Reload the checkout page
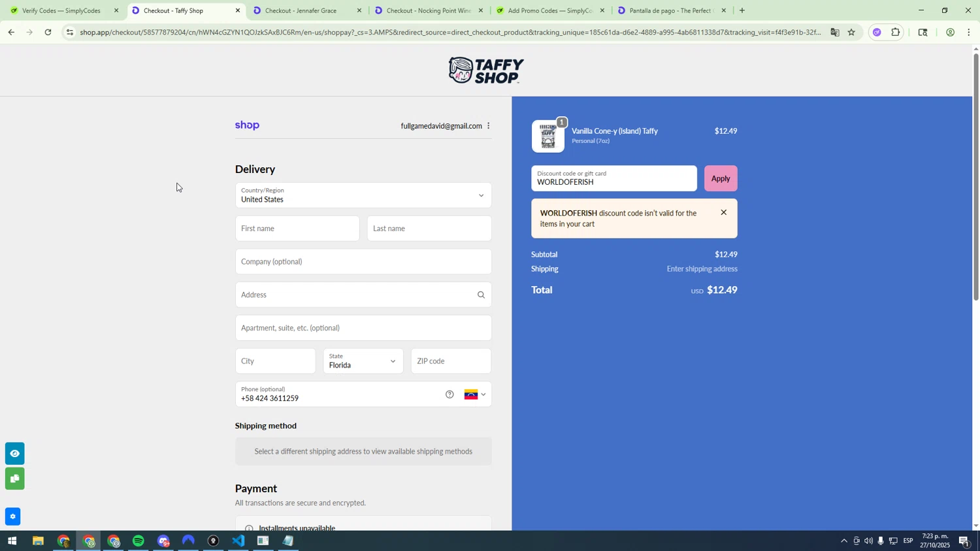980x551 pixels. coord(48,32)
